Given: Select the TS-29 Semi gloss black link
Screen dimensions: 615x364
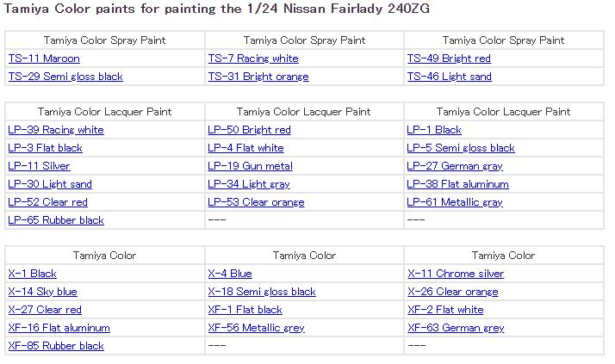Looking at the screenshot, I should [x=65, y=77].
